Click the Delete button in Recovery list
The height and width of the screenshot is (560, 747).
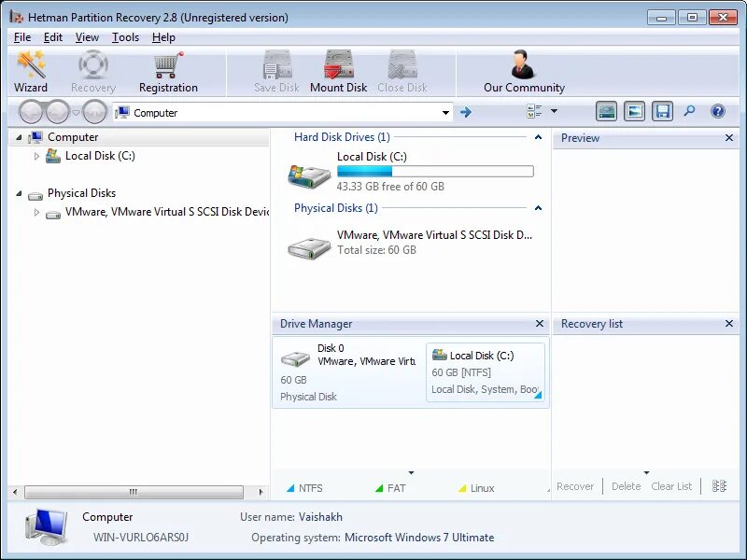(x=626, y=486)
